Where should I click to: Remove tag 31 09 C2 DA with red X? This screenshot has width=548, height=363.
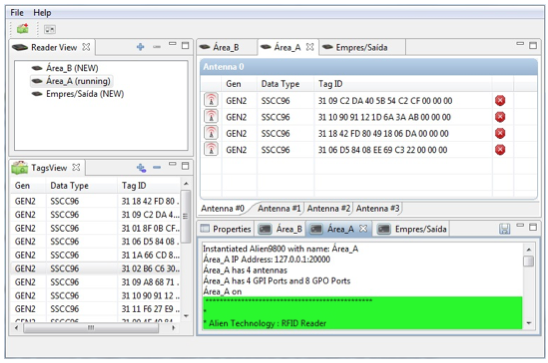tap(500, 101)
